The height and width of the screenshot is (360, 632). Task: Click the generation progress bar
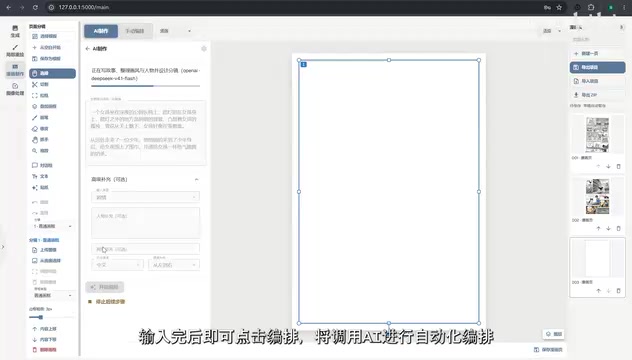pos(146,86)
